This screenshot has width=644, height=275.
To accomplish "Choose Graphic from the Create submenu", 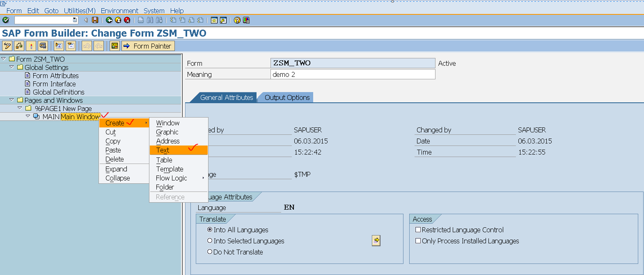I will pyautogui.click(x=179, y=132).
